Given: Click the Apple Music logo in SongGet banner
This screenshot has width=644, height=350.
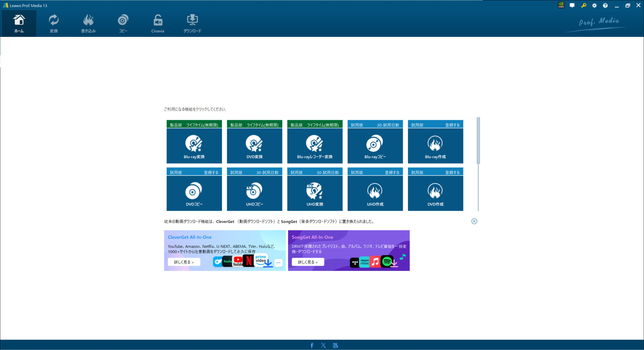Looking at the screenshot, I should pyautogui.click(x=375, y=262).
